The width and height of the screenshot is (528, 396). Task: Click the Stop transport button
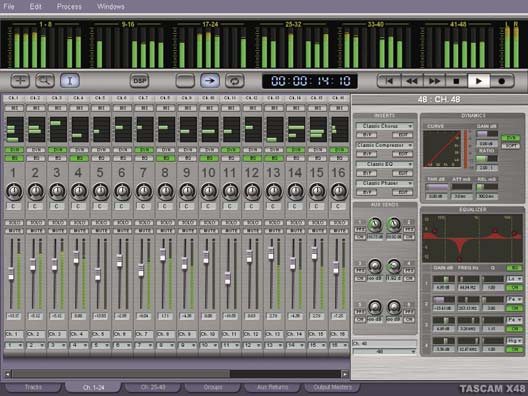[456, 81]
